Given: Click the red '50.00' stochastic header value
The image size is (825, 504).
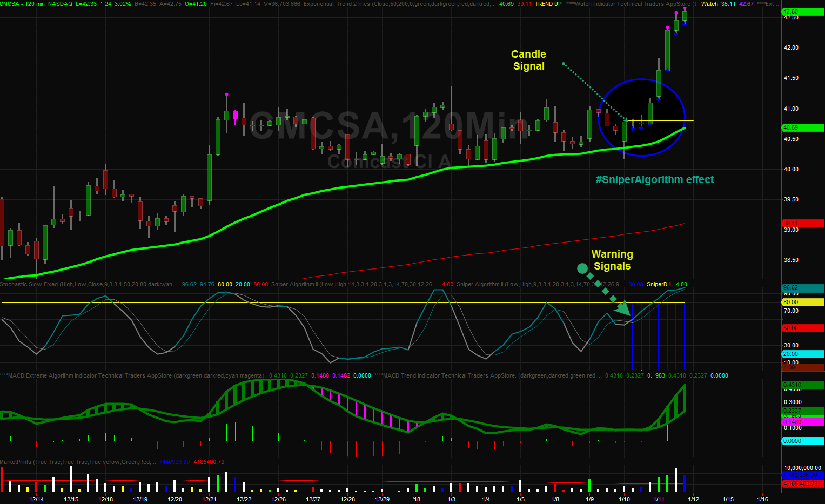Looking at the screenshot, I should pos(261,284).
